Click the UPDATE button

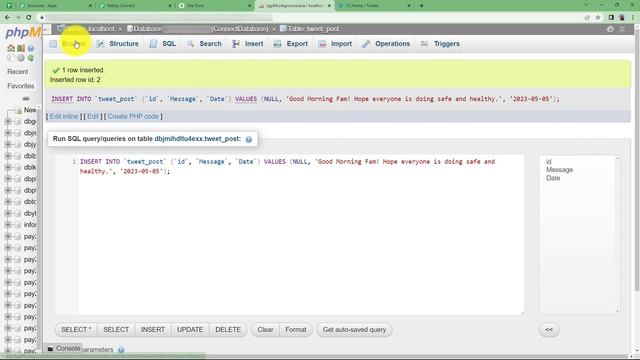tap(190, 330)
